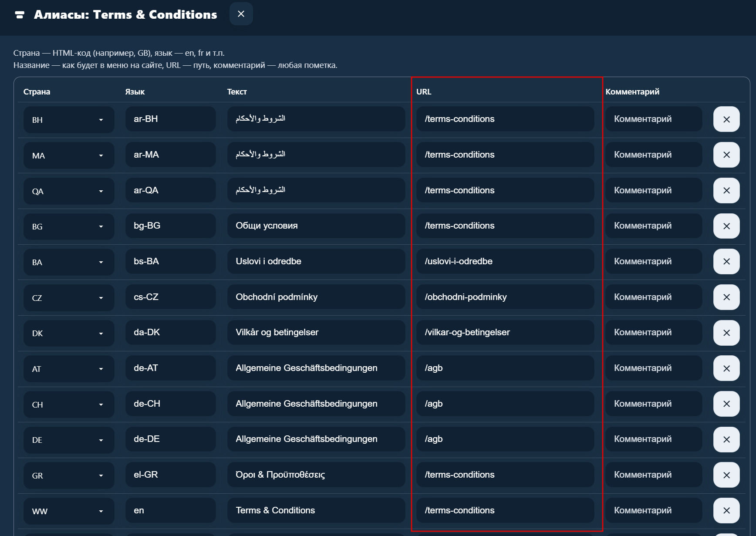Remove the bg-BG alias row
The width and height of the screenshot is (756, 536).
coord(726,226)
